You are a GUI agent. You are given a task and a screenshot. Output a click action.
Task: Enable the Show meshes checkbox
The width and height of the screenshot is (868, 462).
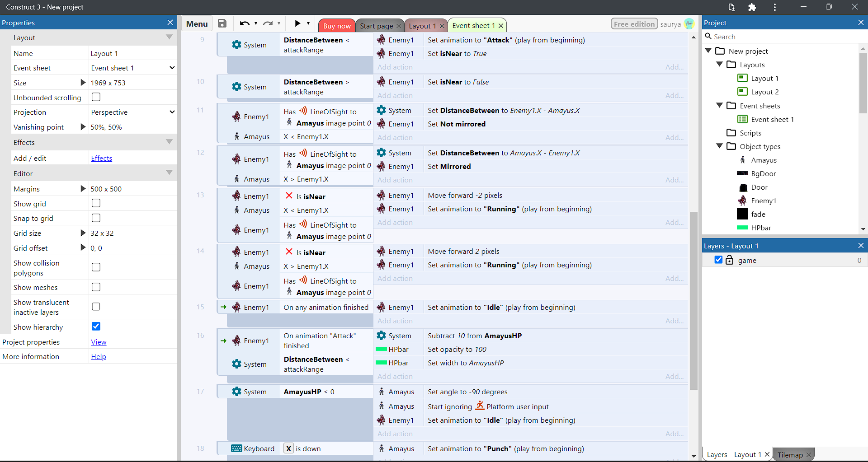pyautogui.click(x=96, y=287)
